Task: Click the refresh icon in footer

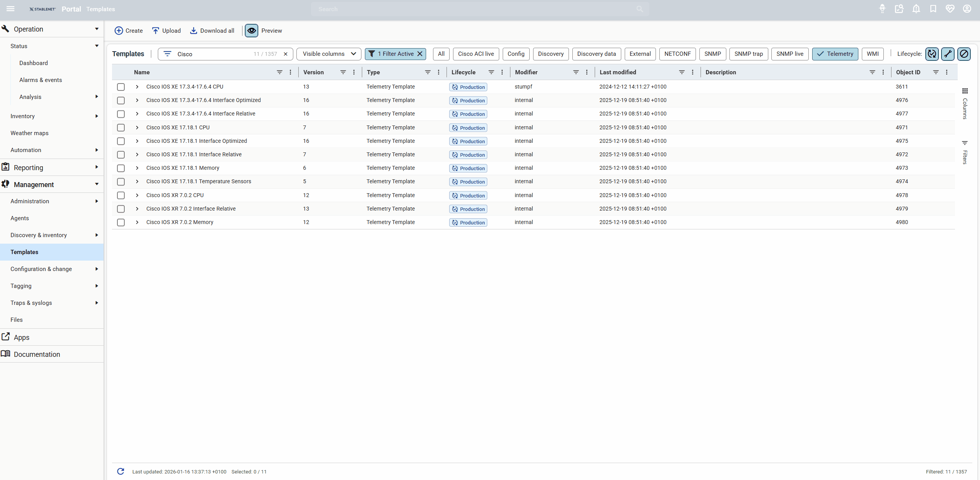Action: click(x=120, y=472)
